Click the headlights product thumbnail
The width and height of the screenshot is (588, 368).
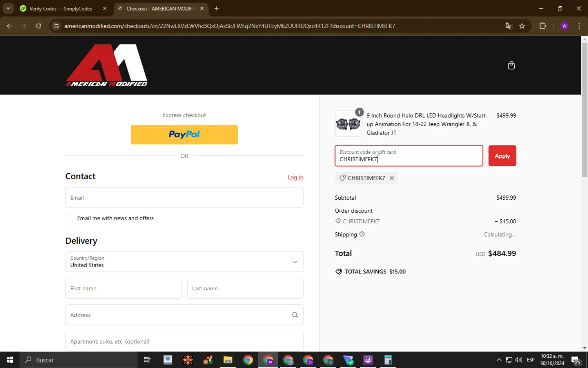pyautogui.click(x=348, y=124)
